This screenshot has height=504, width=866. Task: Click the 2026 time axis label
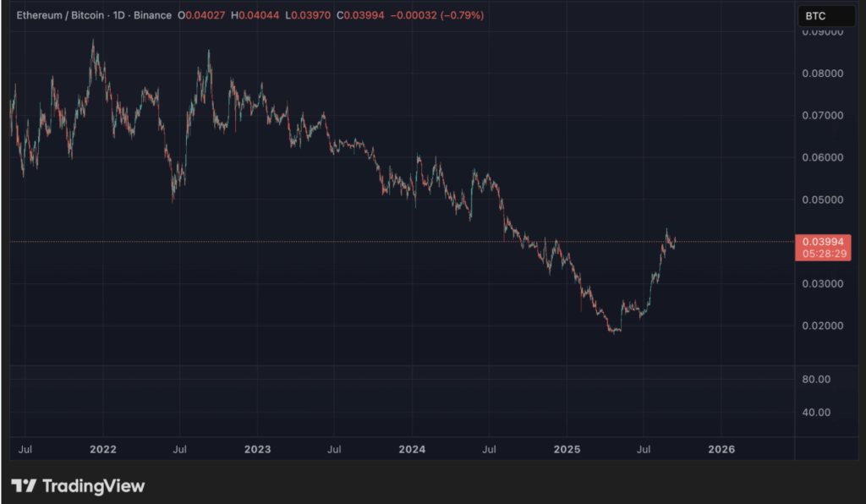point(721,449)
